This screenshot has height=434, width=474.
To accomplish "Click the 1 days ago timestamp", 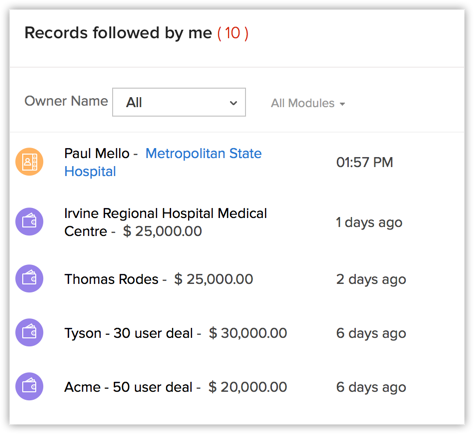I will pos(369,222).
